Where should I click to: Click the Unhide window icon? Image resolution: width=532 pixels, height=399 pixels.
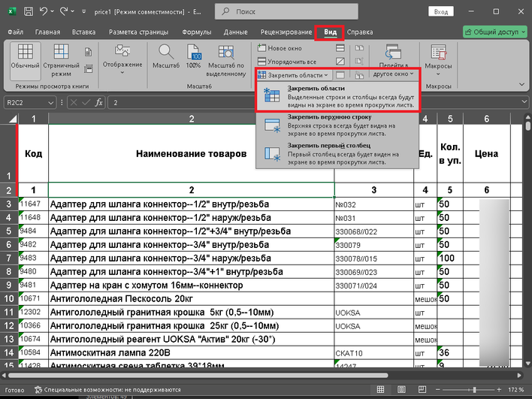[x=340, y=75]
